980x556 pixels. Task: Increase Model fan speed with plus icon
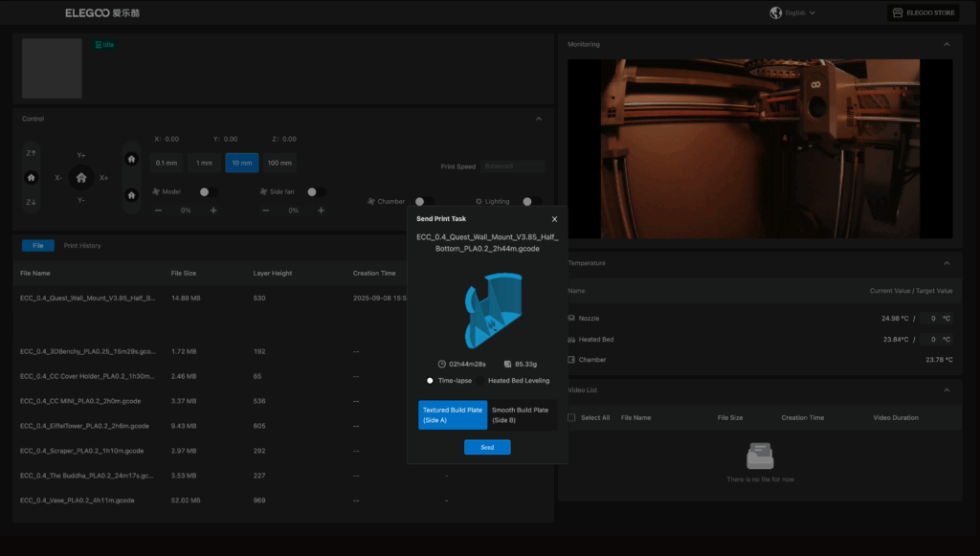tap(213, 210)
